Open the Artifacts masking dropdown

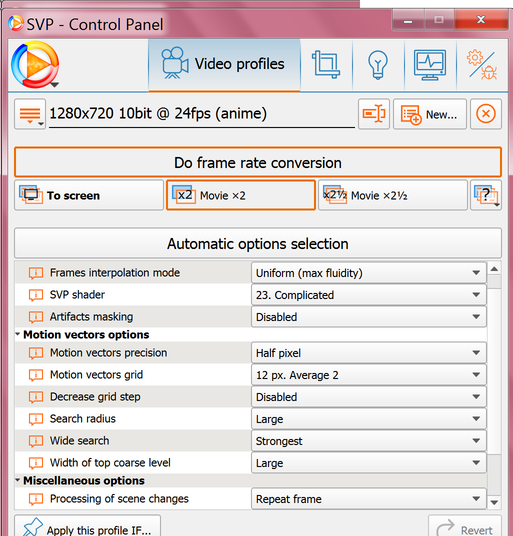pyautogui.click(x=369, y=317)
